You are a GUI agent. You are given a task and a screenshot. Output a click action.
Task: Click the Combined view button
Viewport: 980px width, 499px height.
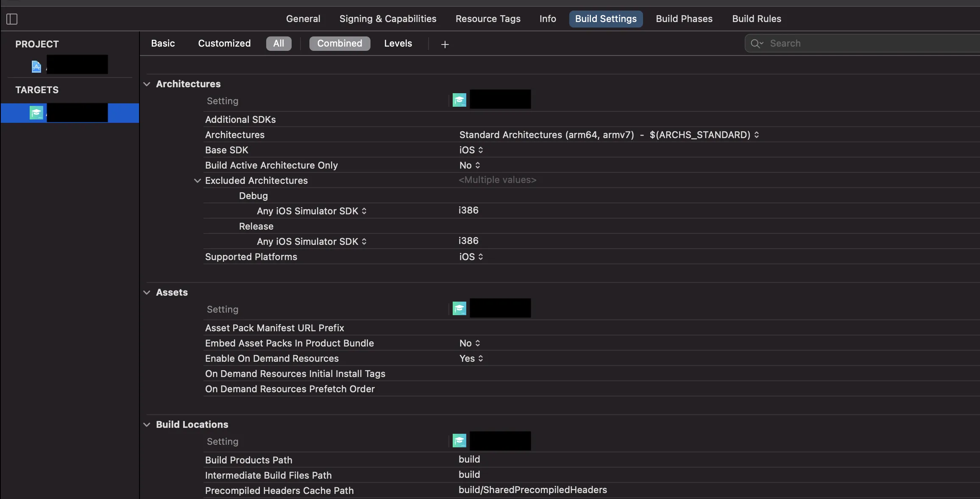pos(340,44)
